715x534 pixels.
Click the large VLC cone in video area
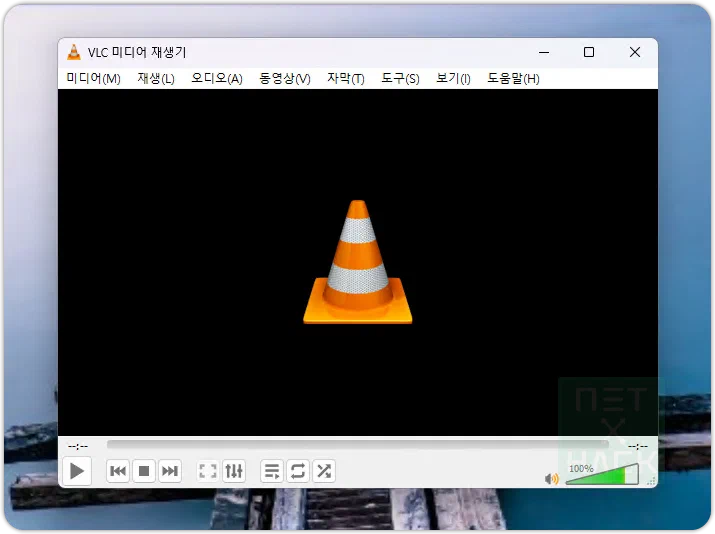tap(358, 262)
